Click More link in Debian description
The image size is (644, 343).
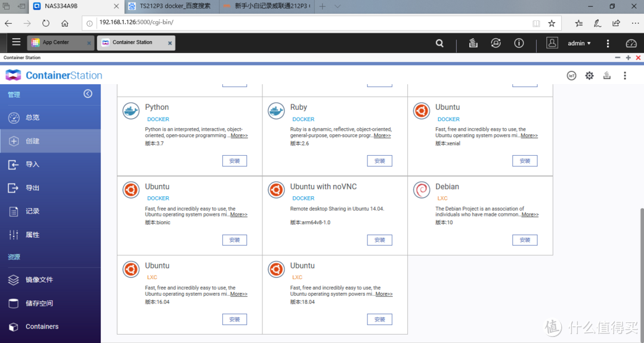point(530,215)
